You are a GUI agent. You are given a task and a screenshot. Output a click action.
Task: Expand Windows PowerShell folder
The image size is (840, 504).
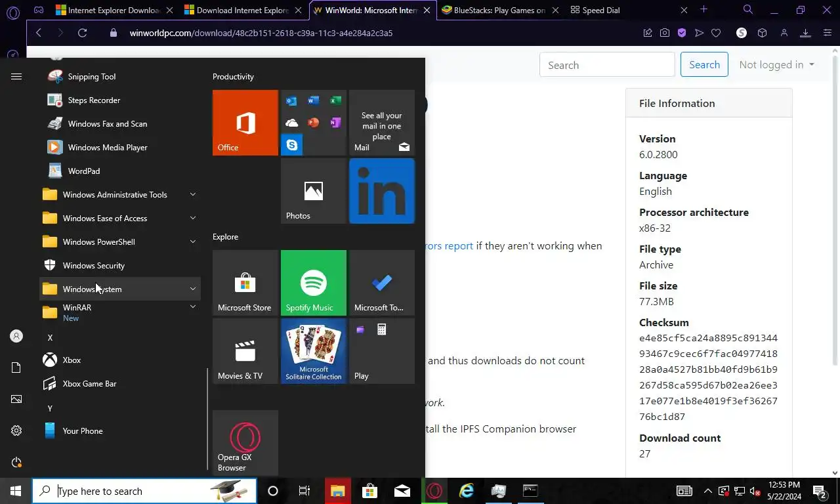point(121,242)
